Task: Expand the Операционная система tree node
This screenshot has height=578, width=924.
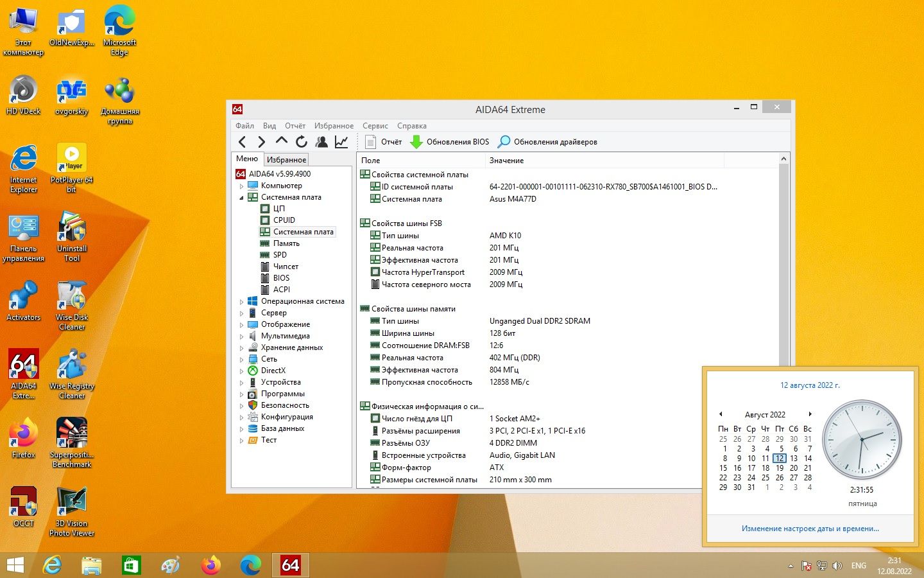Action: [242, 302]
